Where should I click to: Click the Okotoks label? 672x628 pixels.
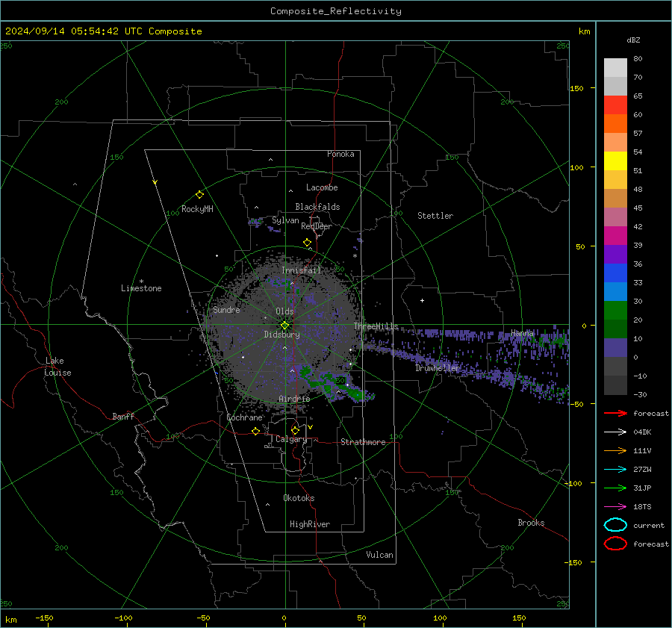tap(299, 498)
